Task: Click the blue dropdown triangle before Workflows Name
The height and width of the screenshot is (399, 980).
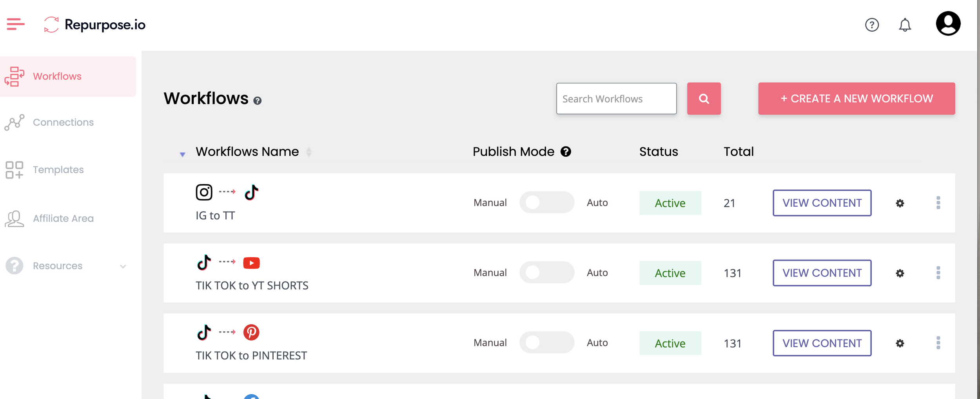Action: [x=182, y=154]
